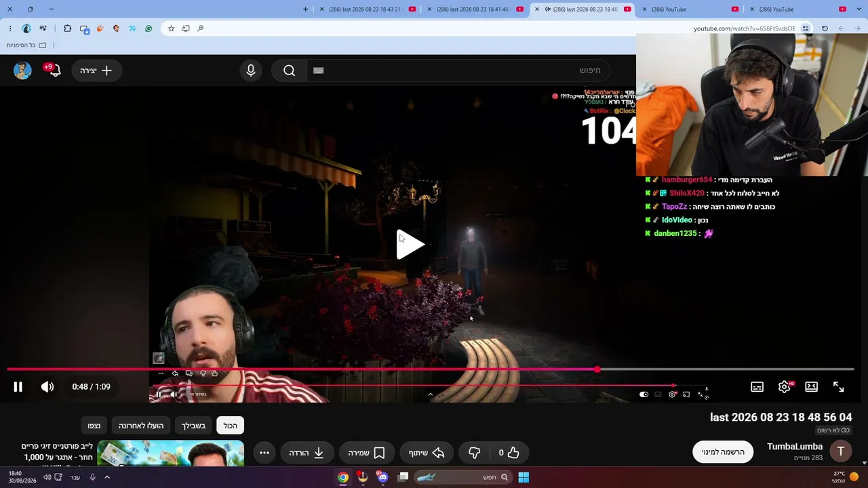Open the on-screen keyboard in search box
Image resolution: width=868 pixels, height=488 pixels.
(319, 70)
